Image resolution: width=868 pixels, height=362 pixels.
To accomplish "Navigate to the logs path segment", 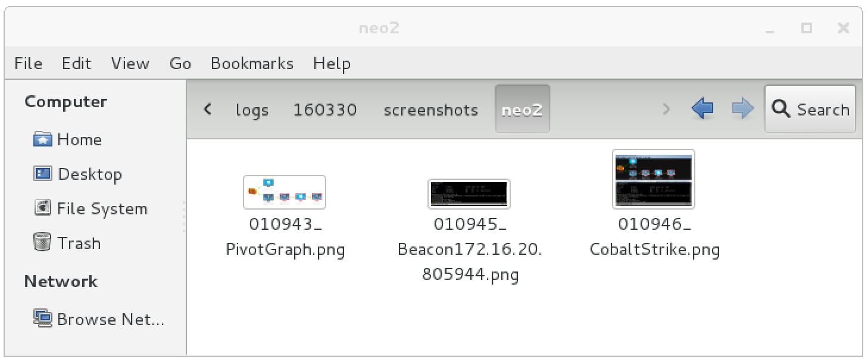I will coord(252,110).
